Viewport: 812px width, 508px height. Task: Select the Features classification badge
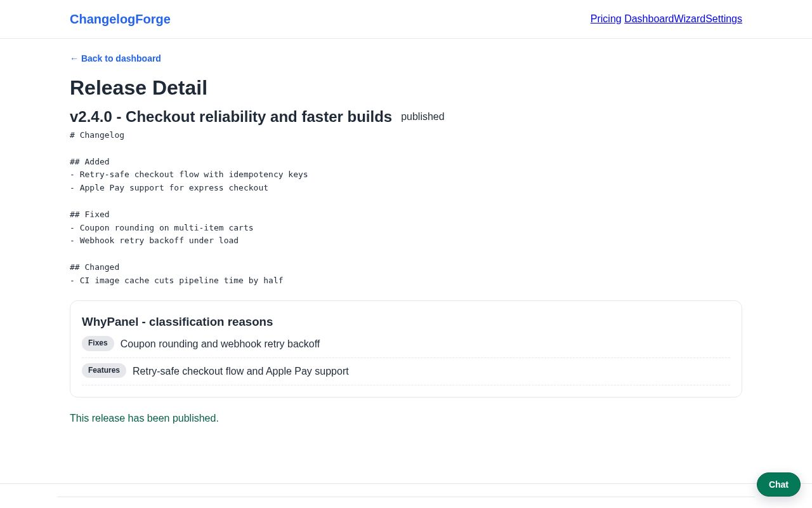pyautogui.click(x=104, y=371)
